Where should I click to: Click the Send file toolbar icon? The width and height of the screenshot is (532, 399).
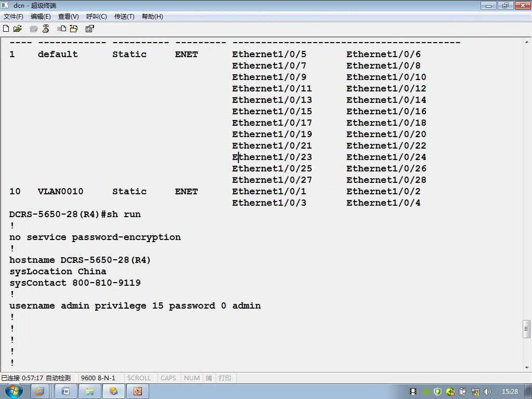click(62, 29)
